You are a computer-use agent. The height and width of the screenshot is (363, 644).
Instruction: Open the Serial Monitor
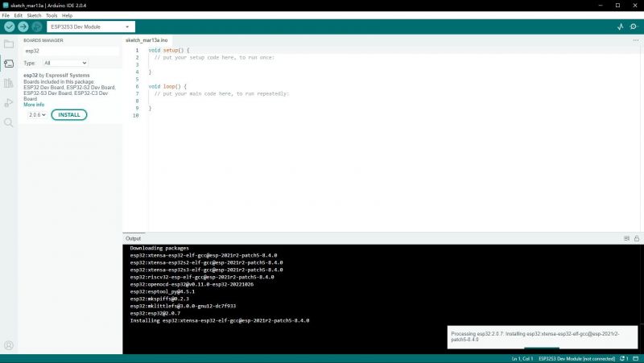pos(634,27)
